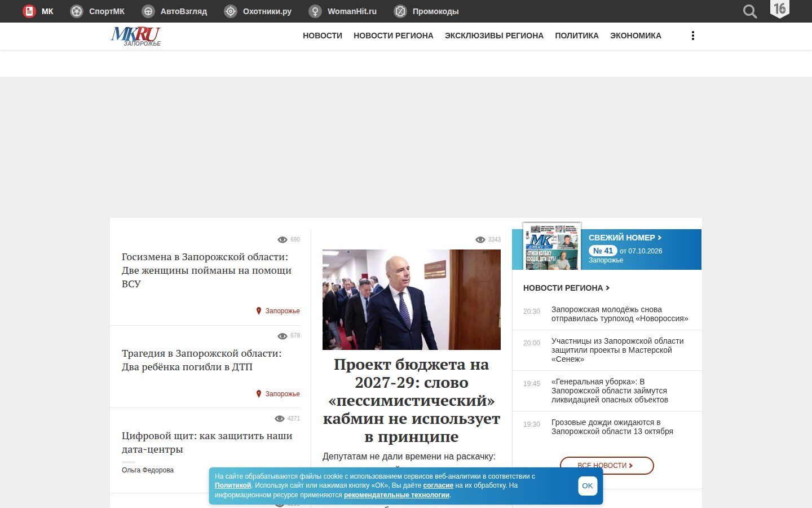Viewport: 812px width, 508px height.
Task: Open news about Мастерской «Сенеж» projects
Action: click(617, 350)
